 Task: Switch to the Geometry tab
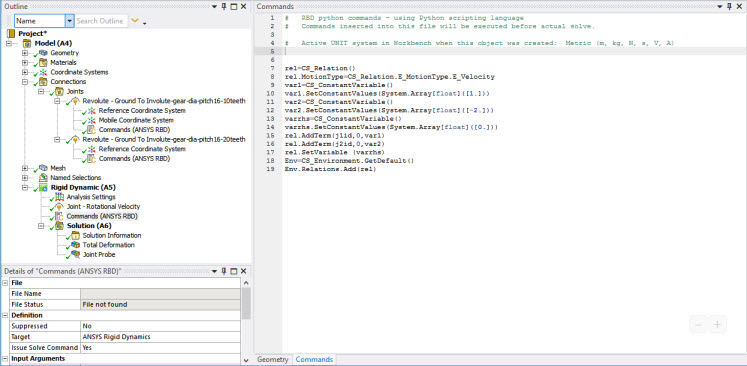pos(273,359)
